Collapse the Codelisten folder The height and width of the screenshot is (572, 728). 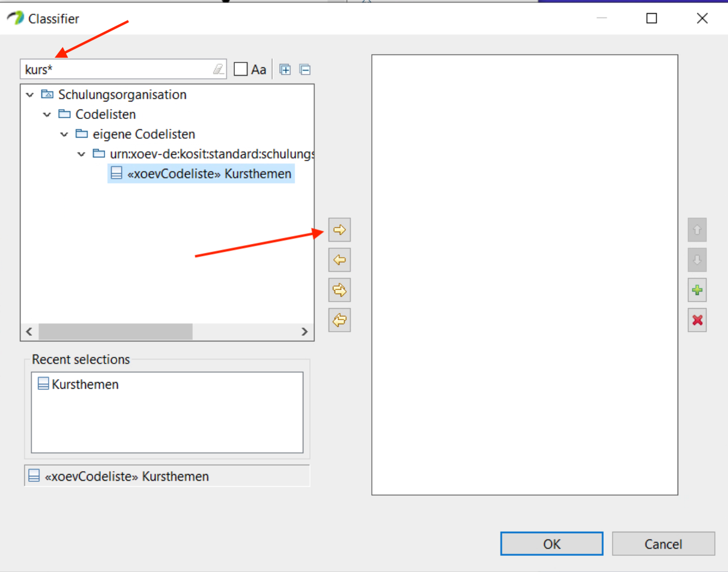pyautogui.click(x=47, y=114)
